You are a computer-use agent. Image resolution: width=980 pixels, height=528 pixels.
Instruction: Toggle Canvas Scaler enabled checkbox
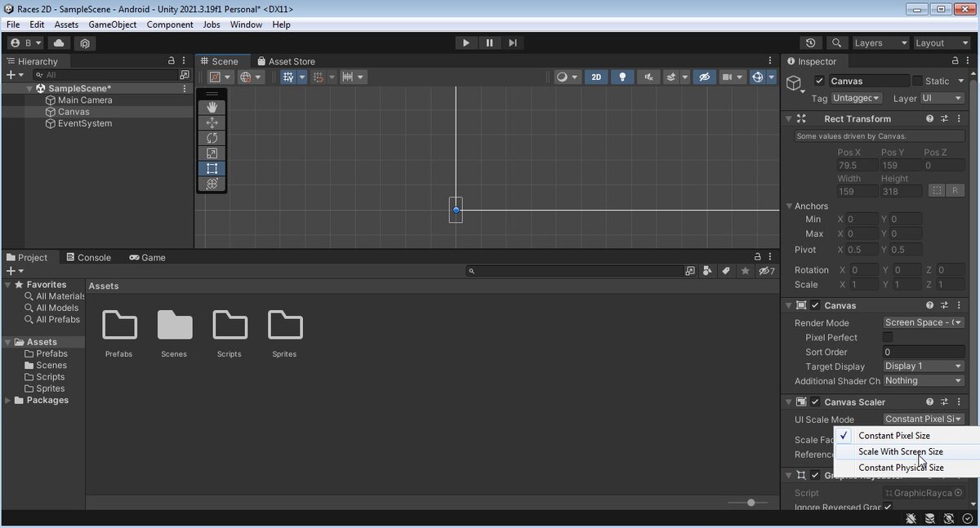815,402
